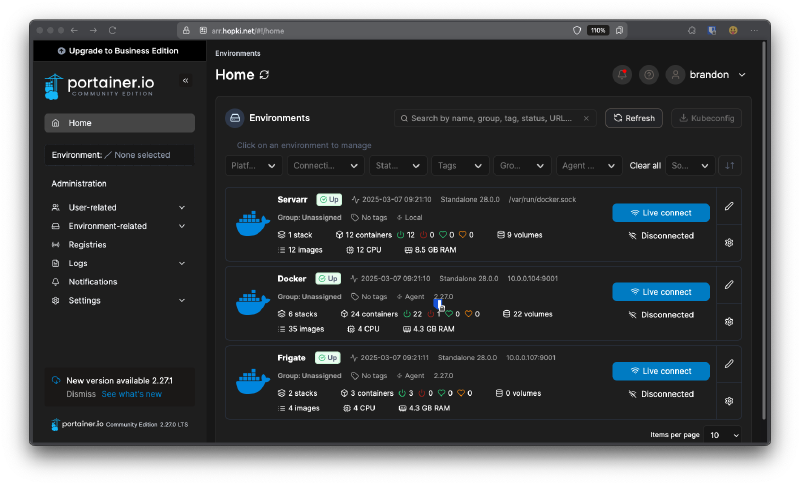This screenshot has height=485, width=800.
Task: Reload the page in the browser toolbar
Action: (111, 31)
